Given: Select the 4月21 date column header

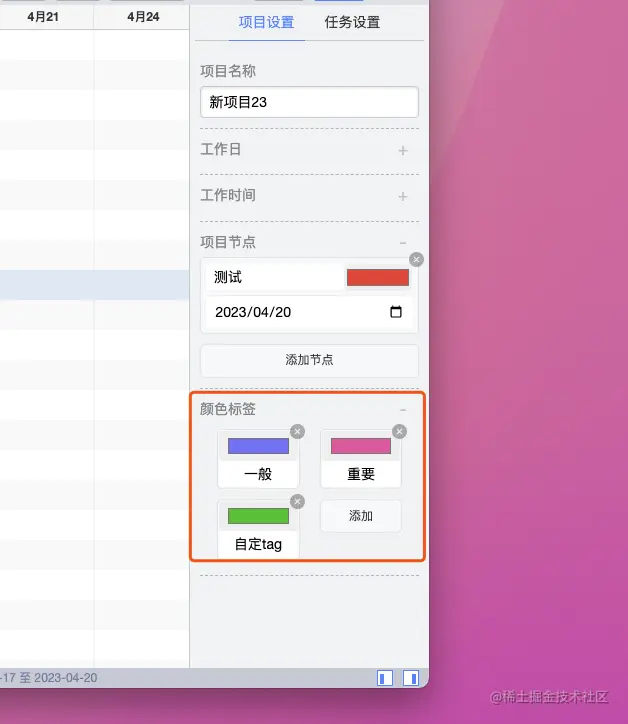Looking at the screenshot, I should point(43,17).
